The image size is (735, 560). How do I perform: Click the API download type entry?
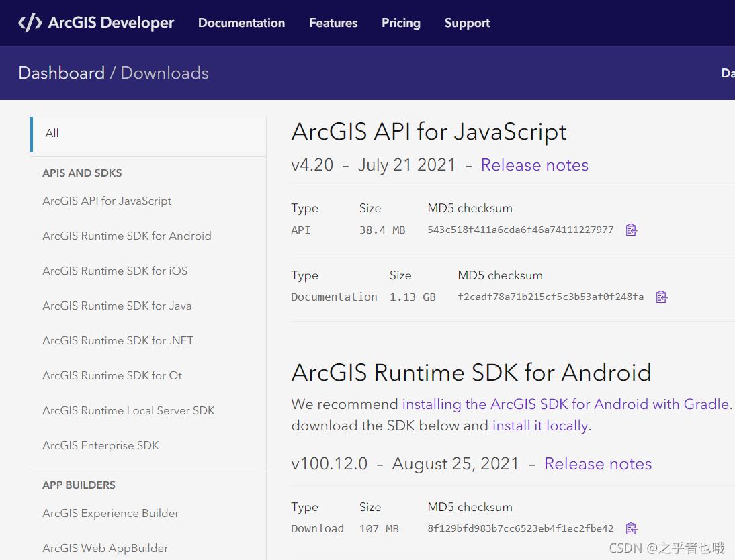tap(300, 230)
